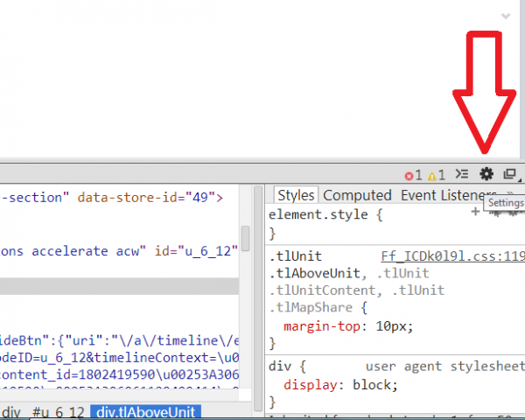Image resolution: width=525 pixels, height=420 pixels.
Task: Edit the block display value
Action: [372, 385]
